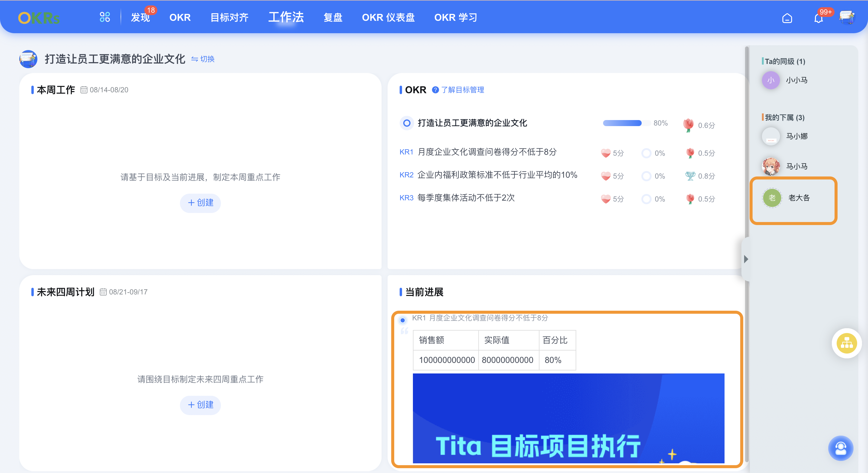Open calendar icon next to 08/21-09/17
Image resolution: width=868 pixels, height=473 pixels.
103,292
